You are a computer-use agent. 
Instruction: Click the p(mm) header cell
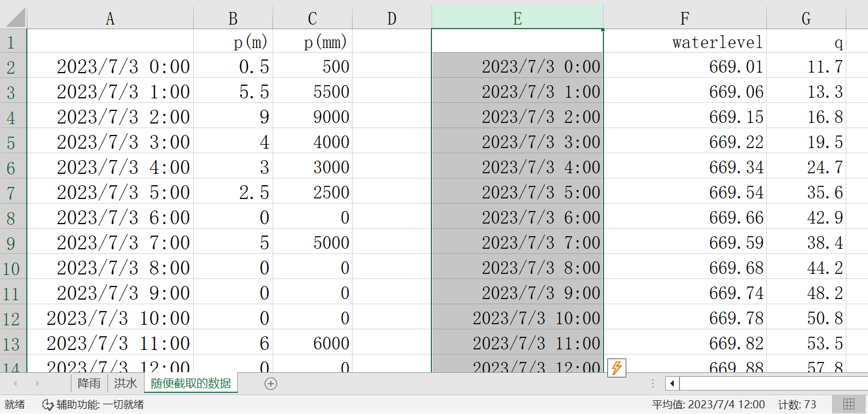pos(313,41)
